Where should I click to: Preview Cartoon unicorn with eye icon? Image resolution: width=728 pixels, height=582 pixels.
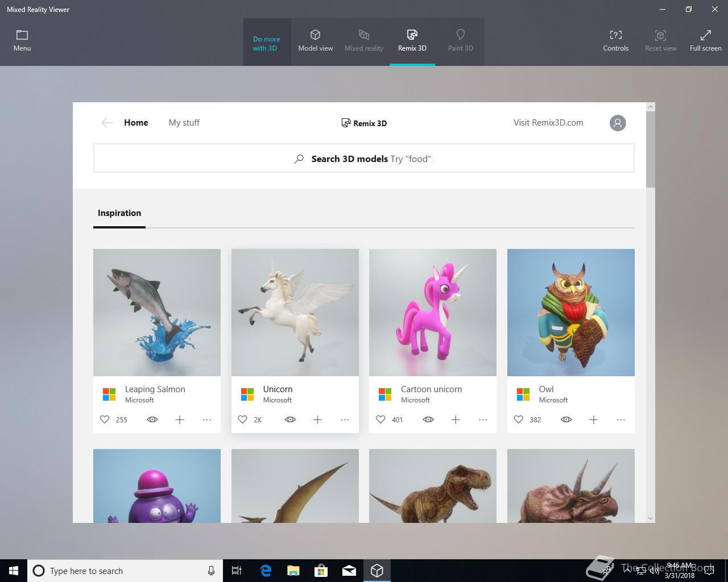428,419
